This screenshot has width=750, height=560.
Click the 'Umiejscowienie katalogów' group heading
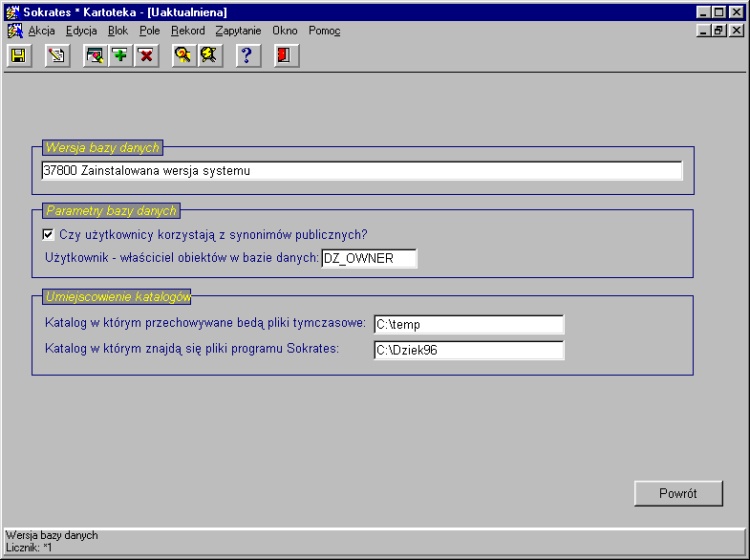point(118,297)
